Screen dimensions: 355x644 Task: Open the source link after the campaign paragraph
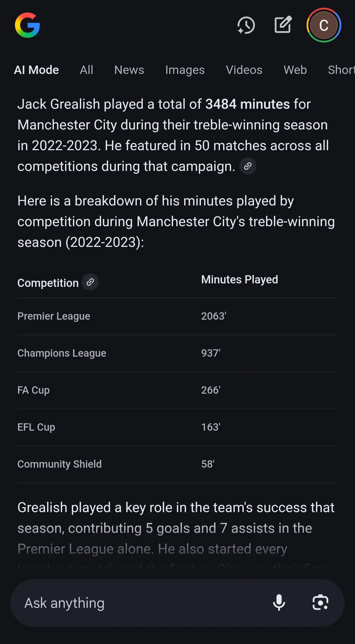(248, 166)
